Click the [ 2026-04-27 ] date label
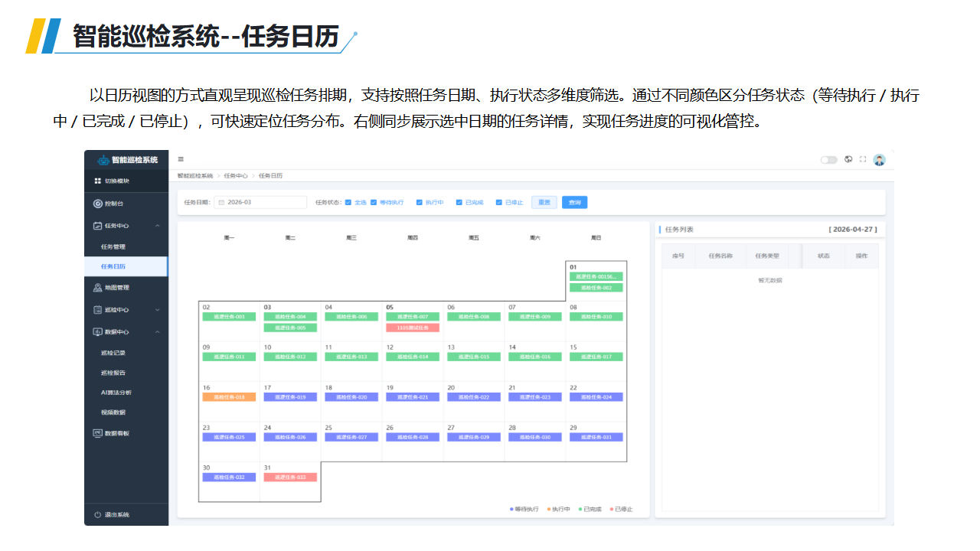The height and width of the screenshot is (551, 980). tap(853, 229)
